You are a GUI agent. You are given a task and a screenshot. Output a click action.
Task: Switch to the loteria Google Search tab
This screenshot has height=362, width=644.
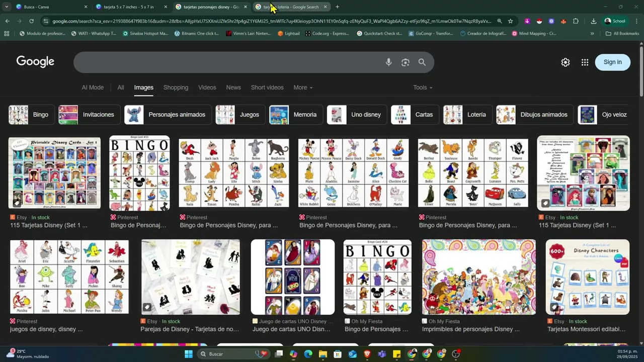[291, 7]
